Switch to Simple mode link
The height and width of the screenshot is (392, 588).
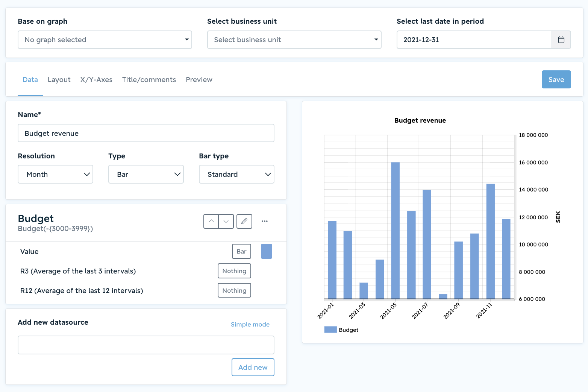250,324
